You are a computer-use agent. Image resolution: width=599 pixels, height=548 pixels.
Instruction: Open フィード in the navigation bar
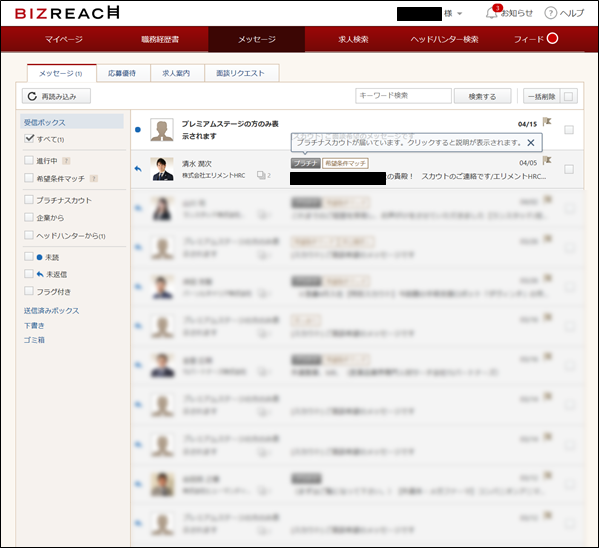click(x=529, y=39)
